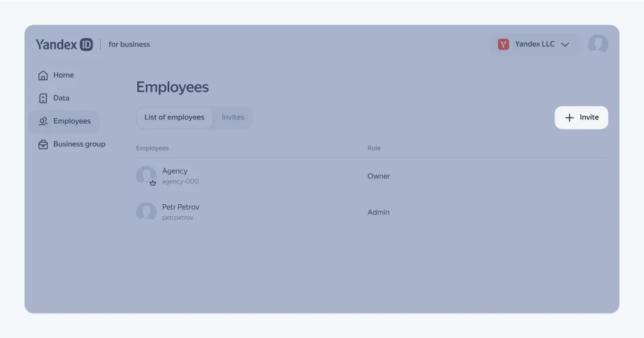Expand the Yandex LLC organization dropdown chevron

(565, 44)
